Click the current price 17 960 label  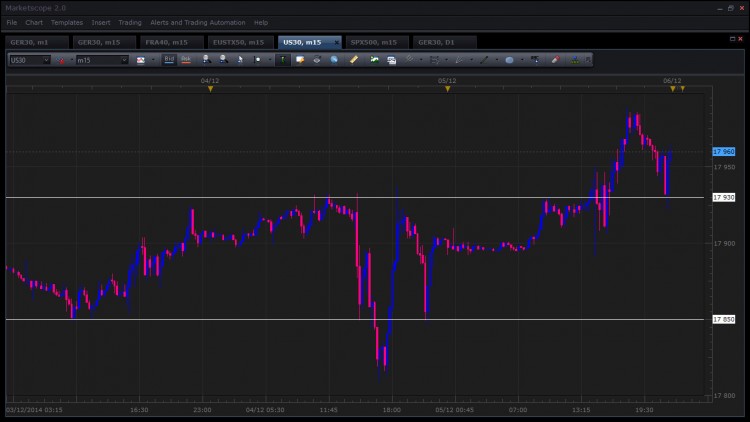[724, 152]
